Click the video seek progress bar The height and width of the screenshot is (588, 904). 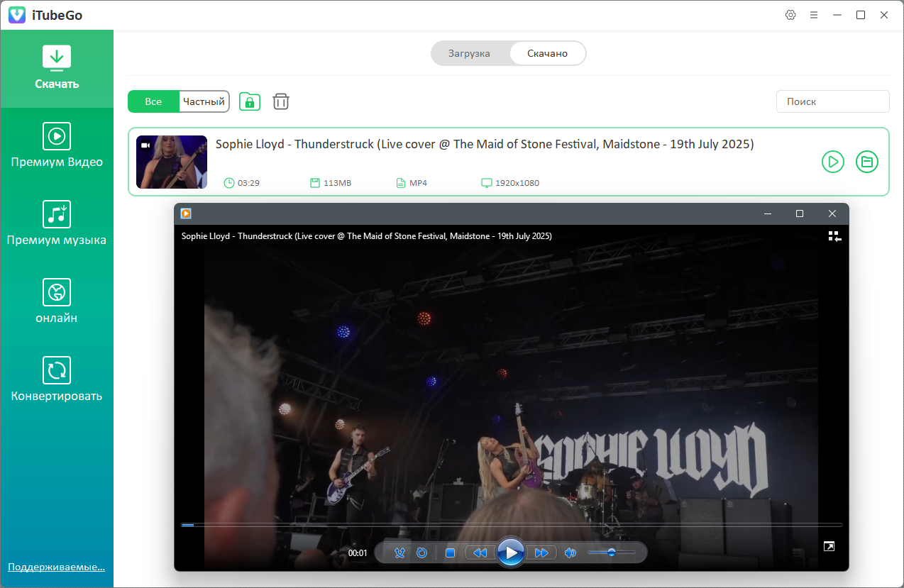click(512, 525)
